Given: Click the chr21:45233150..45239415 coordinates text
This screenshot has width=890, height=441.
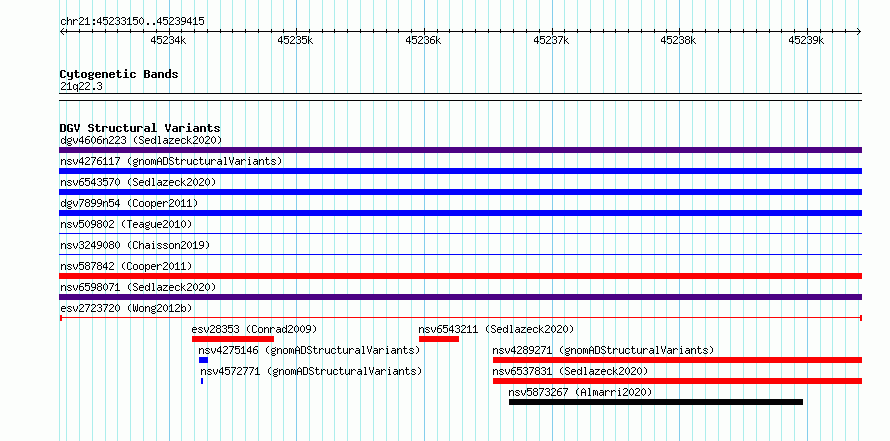Looking at the screenshot, I should tap(132, 22).
